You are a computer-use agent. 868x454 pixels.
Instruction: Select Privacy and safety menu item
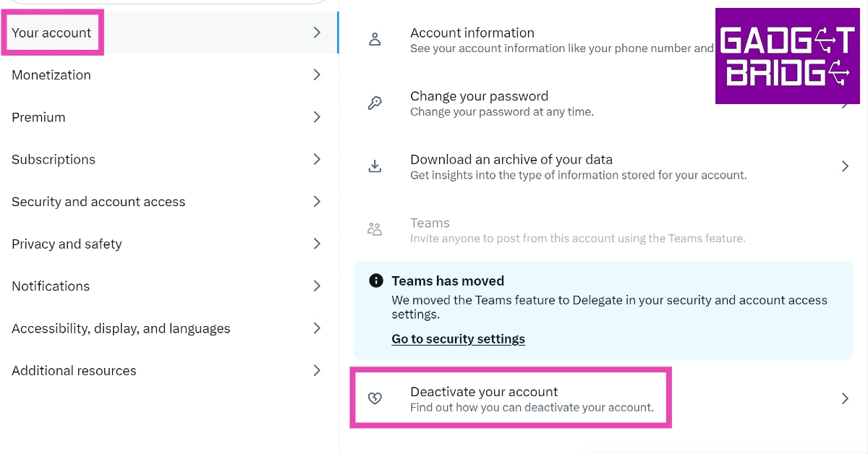pos(67,244)
